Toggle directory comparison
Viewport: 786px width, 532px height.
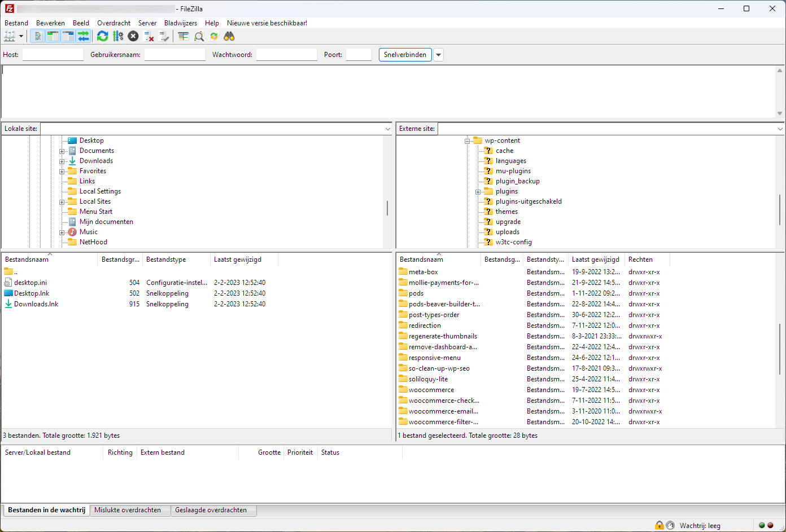coord(199,36)
